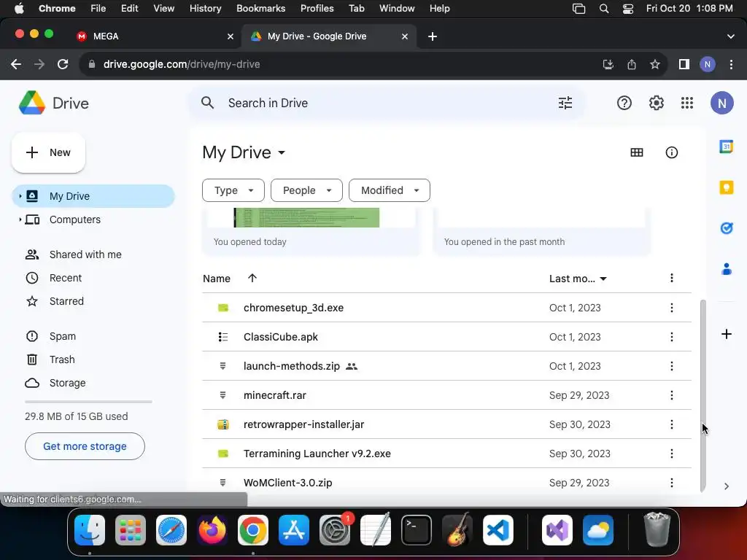Open Google apps grid
This screenshot has width=747, height=560.
click(x=687, y=103)
